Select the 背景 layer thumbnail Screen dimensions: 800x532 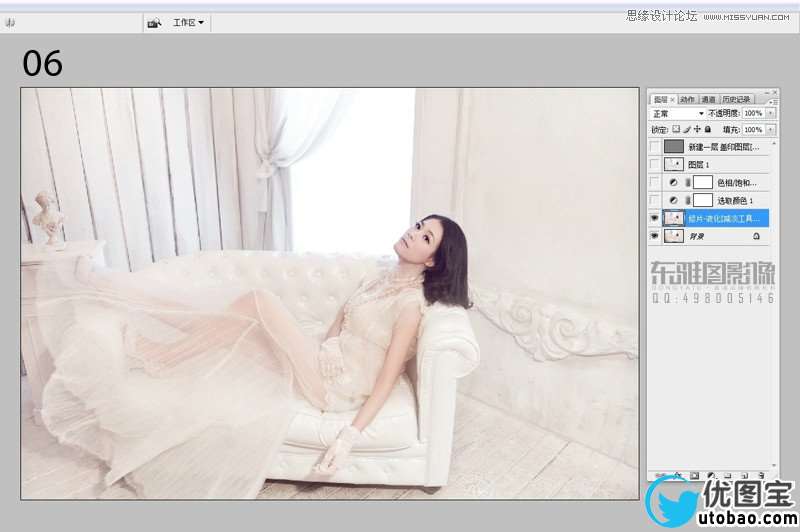pos(674,236)
